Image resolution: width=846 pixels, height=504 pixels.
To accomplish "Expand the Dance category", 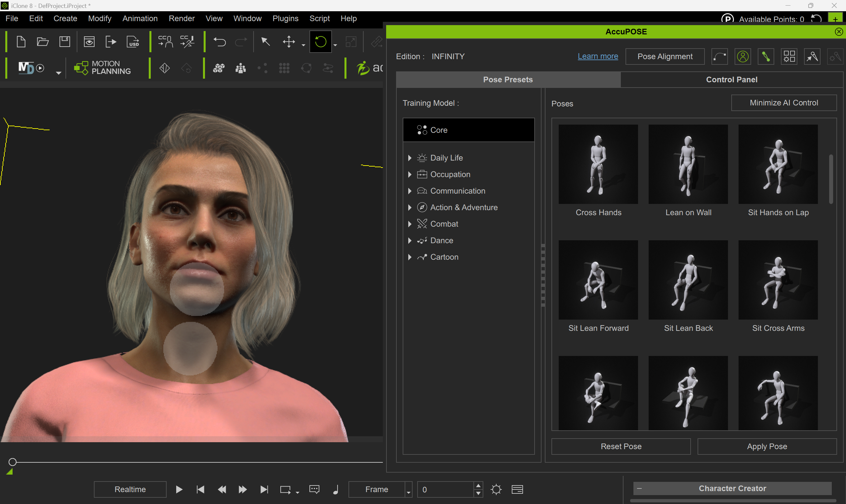I will 410,241.
